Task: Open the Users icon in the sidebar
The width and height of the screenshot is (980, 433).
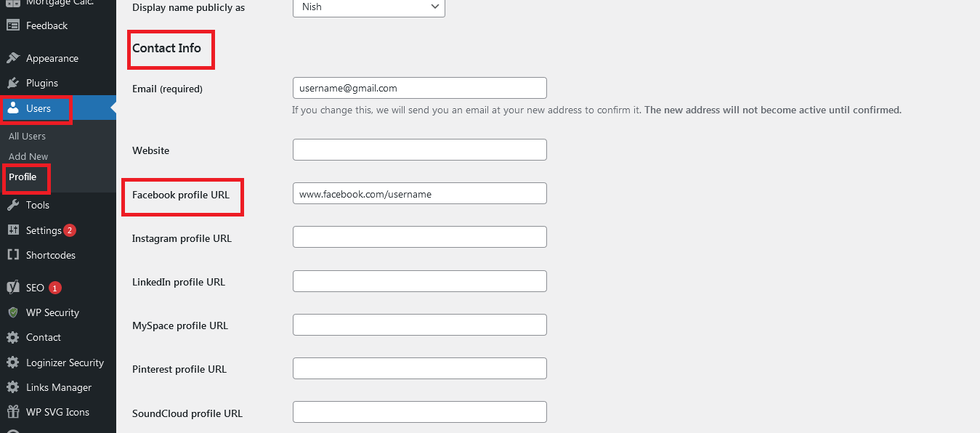Action: click(x=13, y=108)
